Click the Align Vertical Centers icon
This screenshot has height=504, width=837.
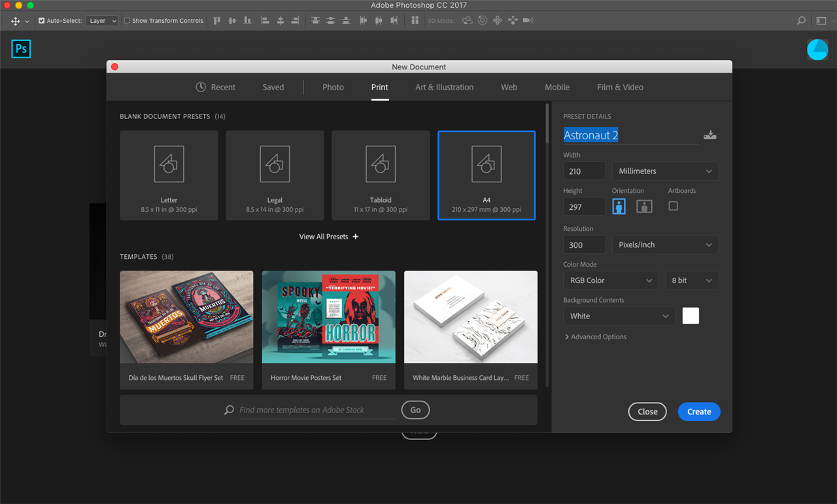[x=232, y=21]
